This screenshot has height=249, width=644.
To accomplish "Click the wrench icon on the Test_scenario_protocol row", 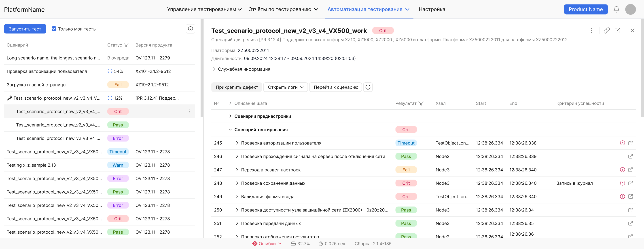I will pos(9,98).
